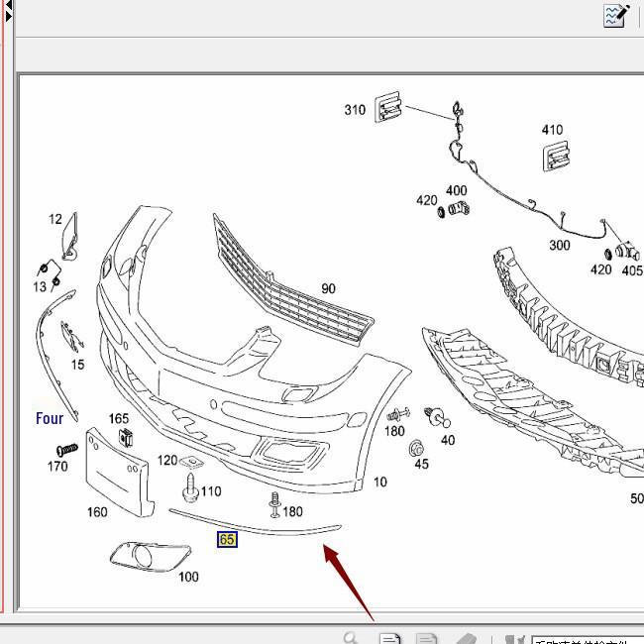Select callout 45 for the nut
644x644 pixels.
421,464
